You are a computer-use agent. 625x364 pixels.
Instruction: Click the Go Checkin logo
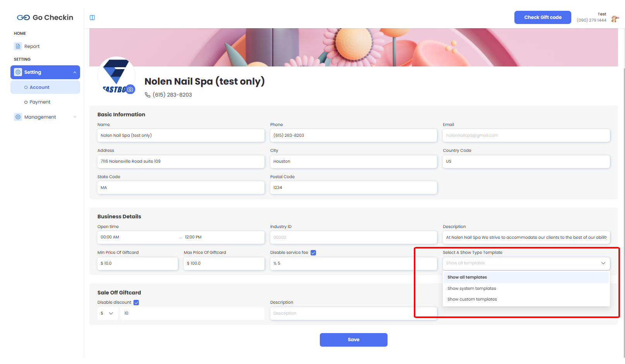(45, 17)
